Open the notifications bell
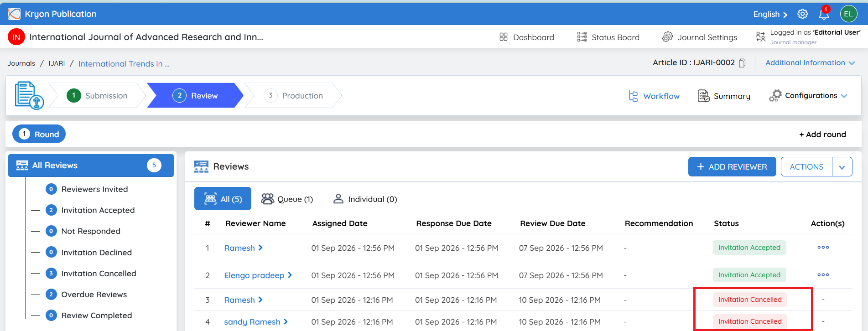 (824, 14)
